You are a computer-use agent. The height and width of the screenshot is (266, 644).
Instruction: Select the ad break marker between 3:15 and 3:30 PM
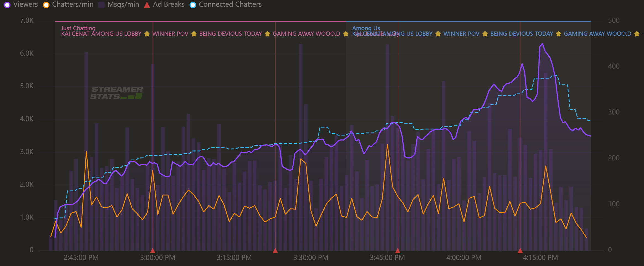pyautogui.click(x=275, y=251)
